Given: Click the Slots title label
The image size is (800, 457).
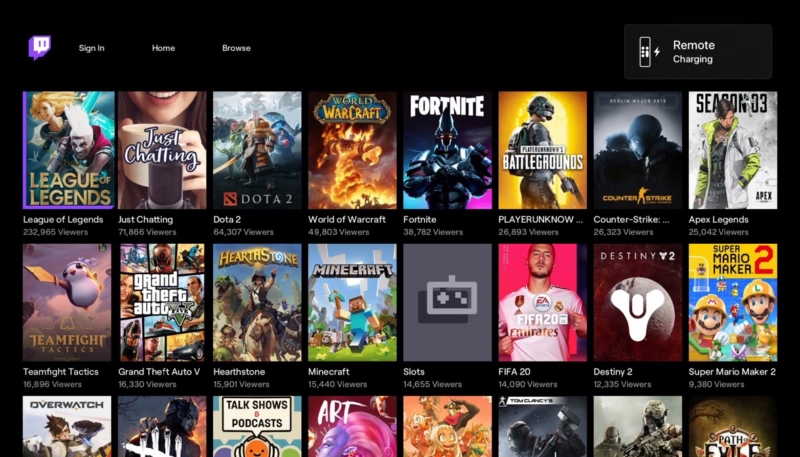Looking at the screenshot, I should pyautogui.click(x=414, y=372).
